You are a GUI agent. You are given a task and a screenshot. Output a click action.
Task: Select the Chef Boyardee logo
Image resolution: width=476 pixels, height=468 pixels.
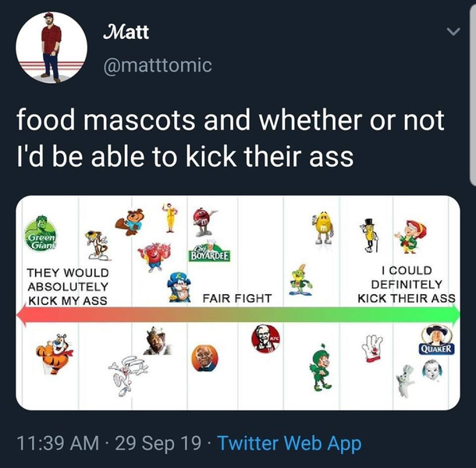pyautogui.click(x=210, y=251)
